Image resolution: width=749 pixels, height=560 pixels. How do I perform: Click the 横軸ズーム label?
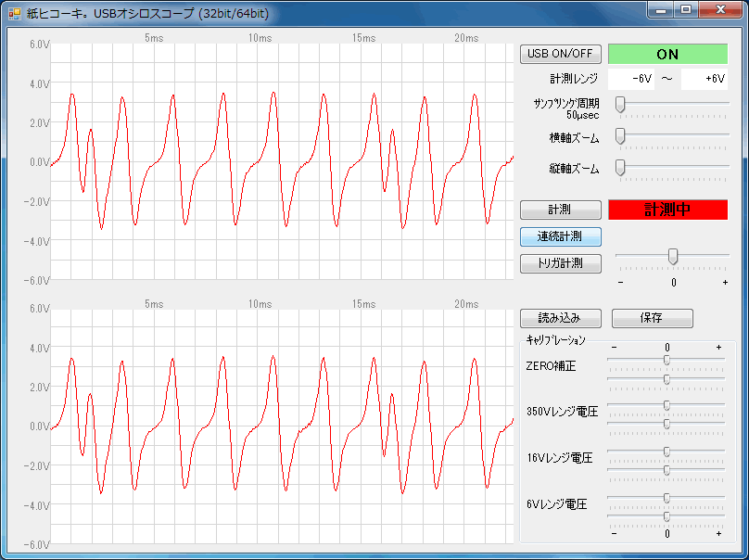[574, 138]
